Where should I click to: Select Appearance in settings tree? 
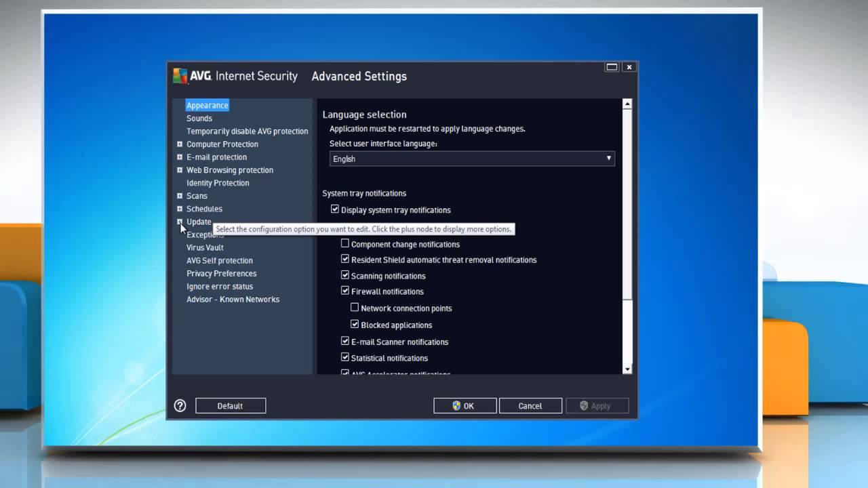coord(208,105)
